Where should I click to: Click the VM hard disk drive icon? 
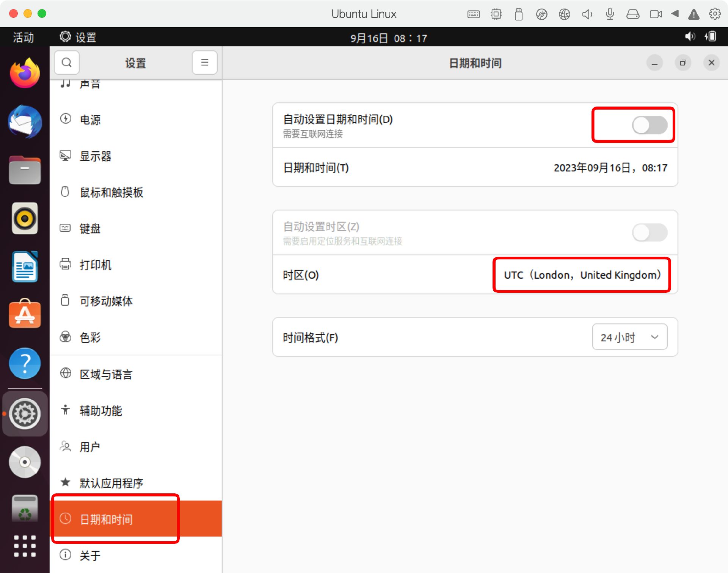(x=633, y=14)
